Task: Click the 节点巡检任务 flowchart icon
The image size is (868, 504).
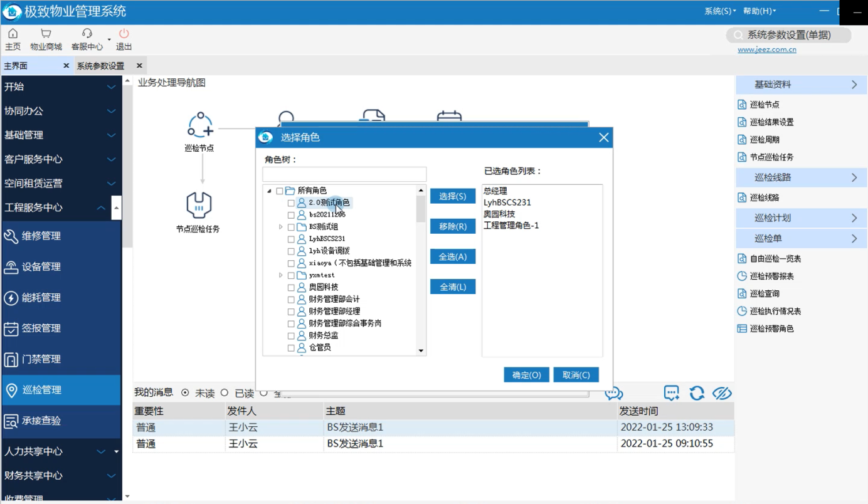Action: [199, 205]
